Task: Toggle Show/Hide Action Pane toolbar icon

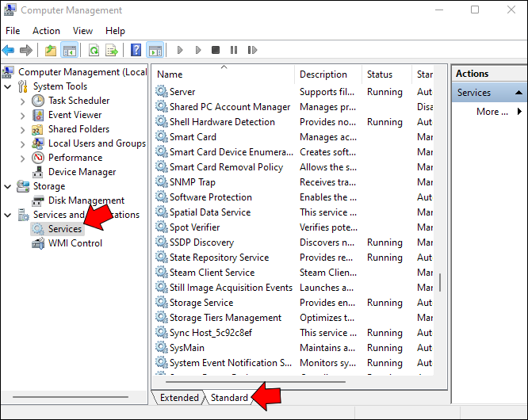Action: point(155,51)
